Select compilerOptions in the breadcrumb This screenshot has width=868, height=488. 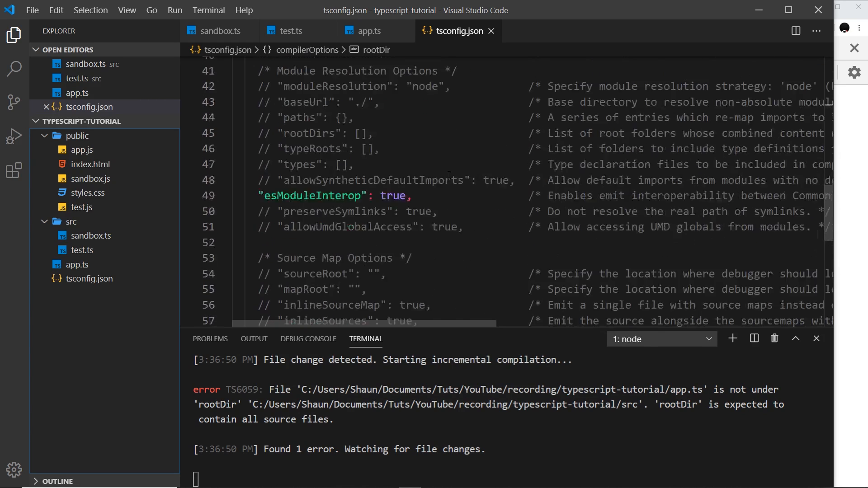(307, 50)
